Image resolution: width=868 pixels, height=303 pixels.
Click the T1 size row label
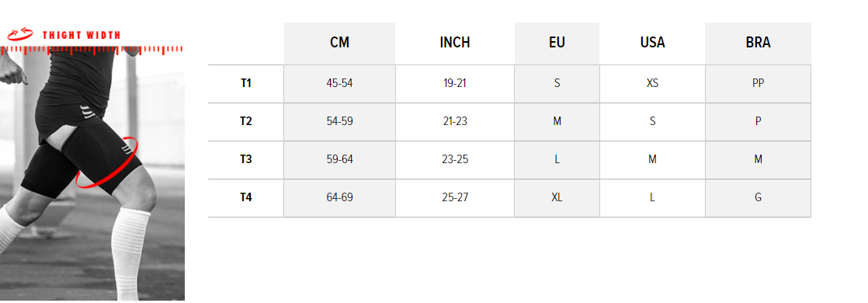[x=246, y=84]
